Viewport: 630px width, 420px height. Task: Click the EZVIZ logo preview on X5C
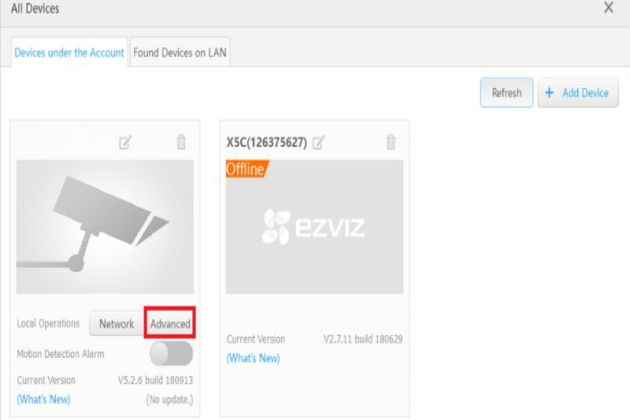click(x=314, y=226)
